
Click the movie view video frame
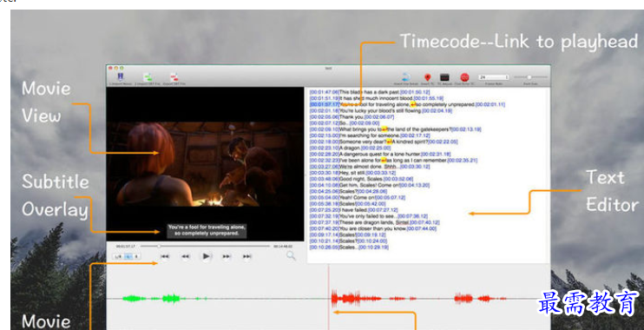pos(205,164)
